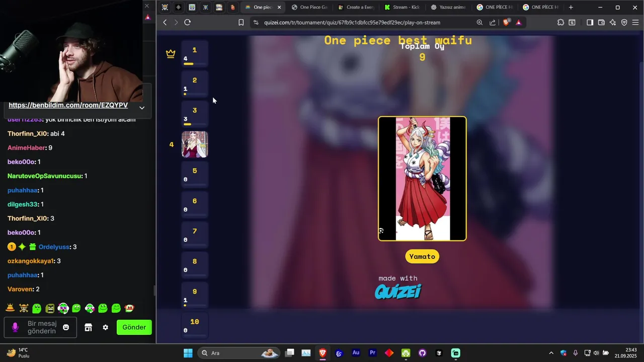Switch to Yazısız anime tab

[449, 7]
